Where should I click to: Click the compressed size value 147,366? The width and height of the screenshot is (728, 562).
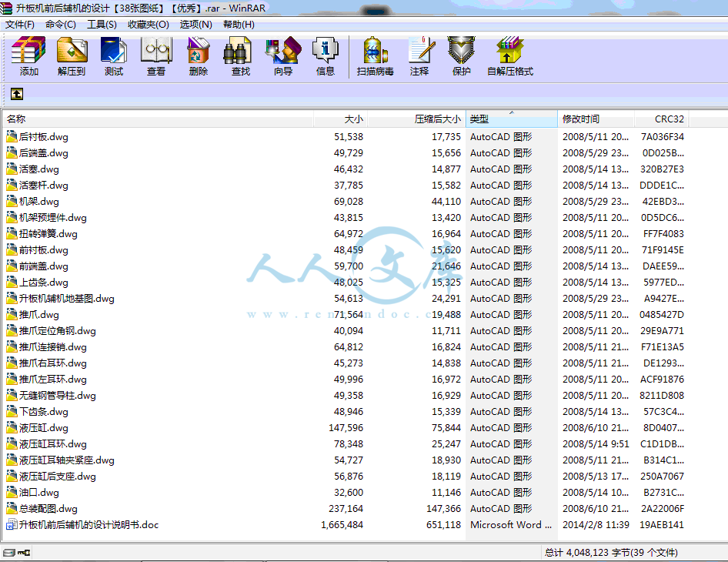click(x=444, y=508)
